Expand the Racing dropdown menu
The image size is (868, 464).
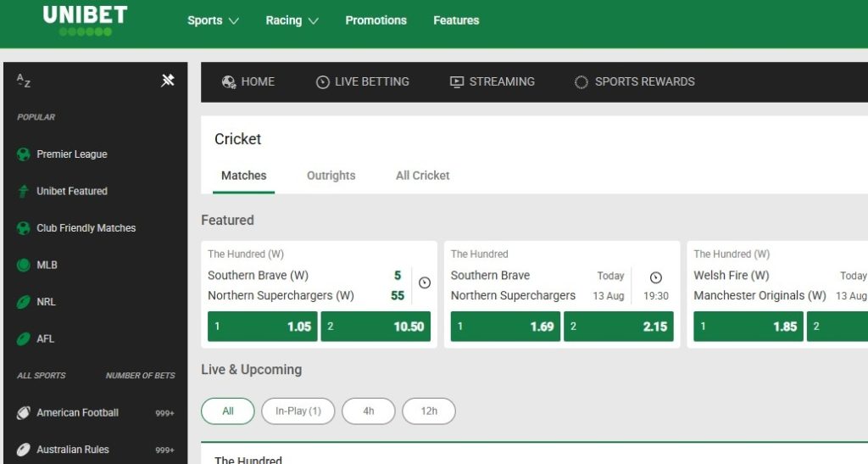(292, 20)
